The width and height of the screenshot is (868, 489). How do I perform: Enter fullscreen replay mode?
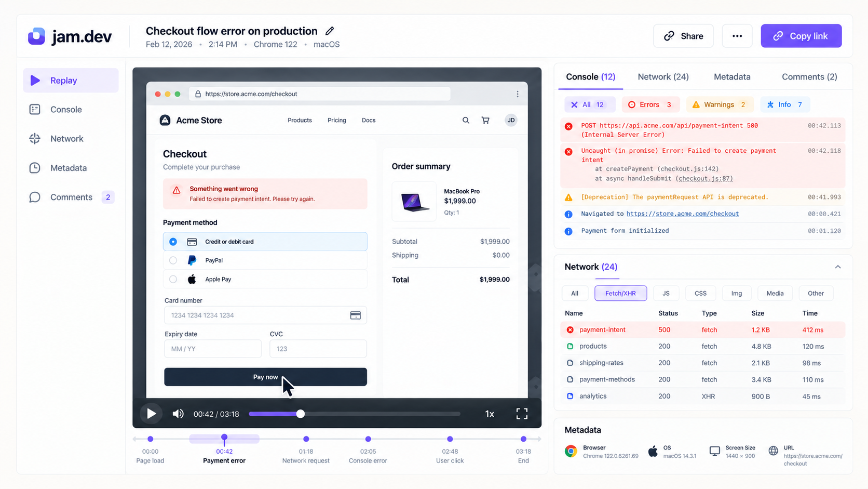[x=522, y=414]
